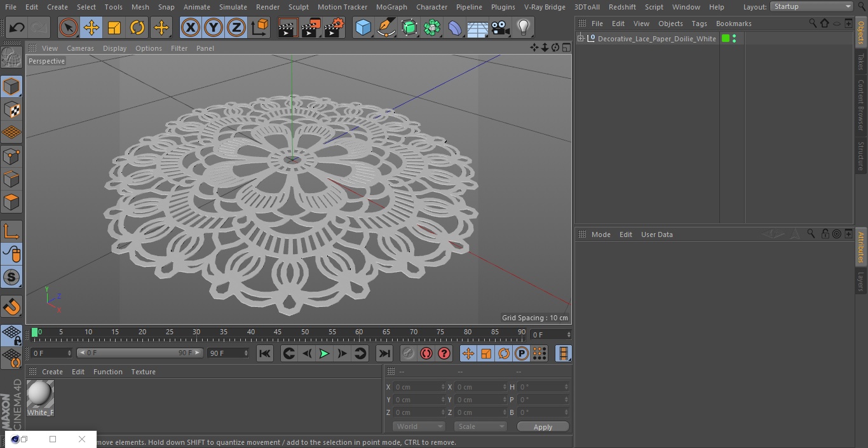Open the Layout dropdown showing Startup
868x448 pixels.
point(811,6)
